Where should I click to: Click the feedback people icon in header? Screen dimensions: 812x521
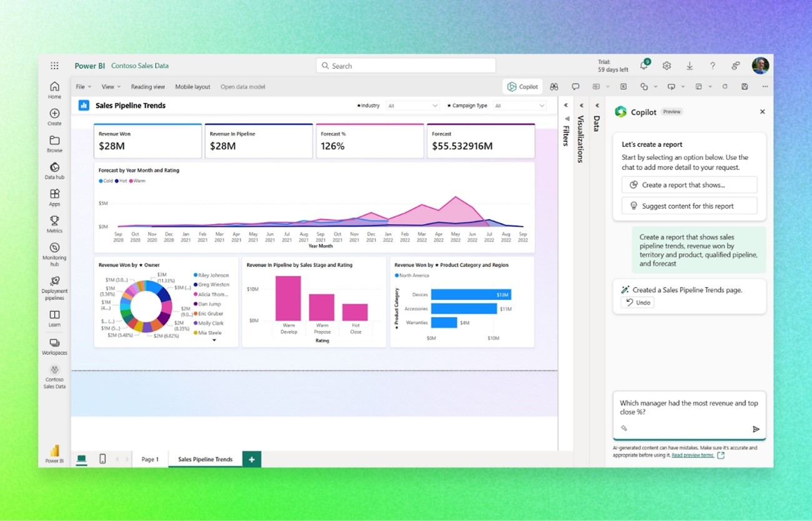[x=736, y=66]
